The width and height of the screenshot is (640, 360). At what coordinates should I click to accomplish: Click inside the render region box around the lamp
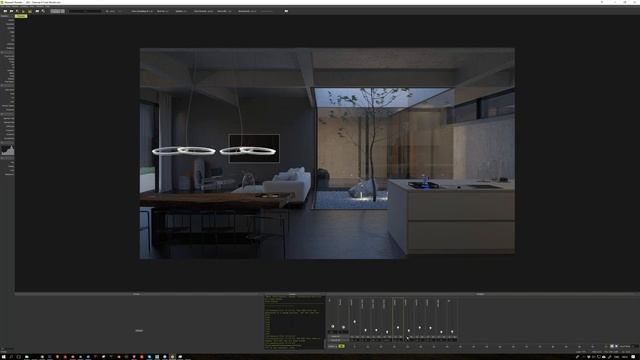(254, 148)
